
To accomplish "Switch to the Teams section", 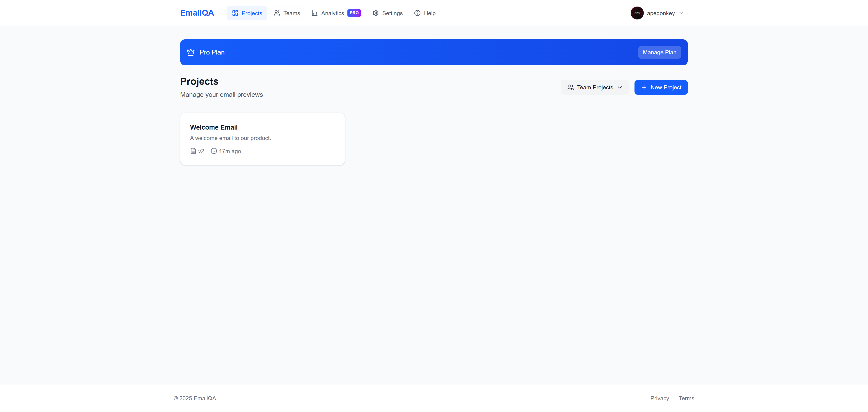I will pyautogui.click(x=287, y=13).
